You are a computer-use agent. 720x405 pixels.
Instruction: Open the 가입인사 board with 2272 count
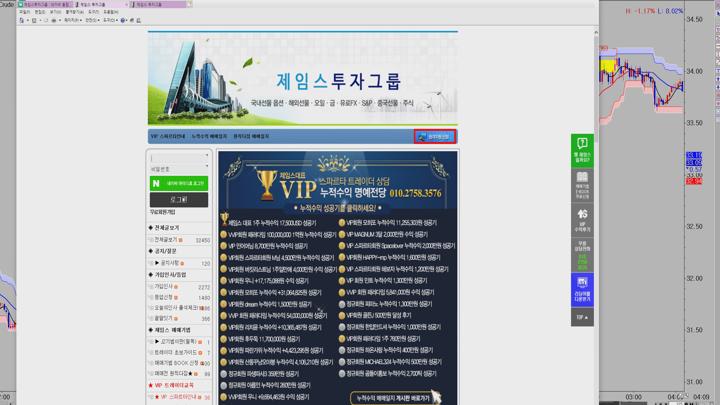click(180, 287)
